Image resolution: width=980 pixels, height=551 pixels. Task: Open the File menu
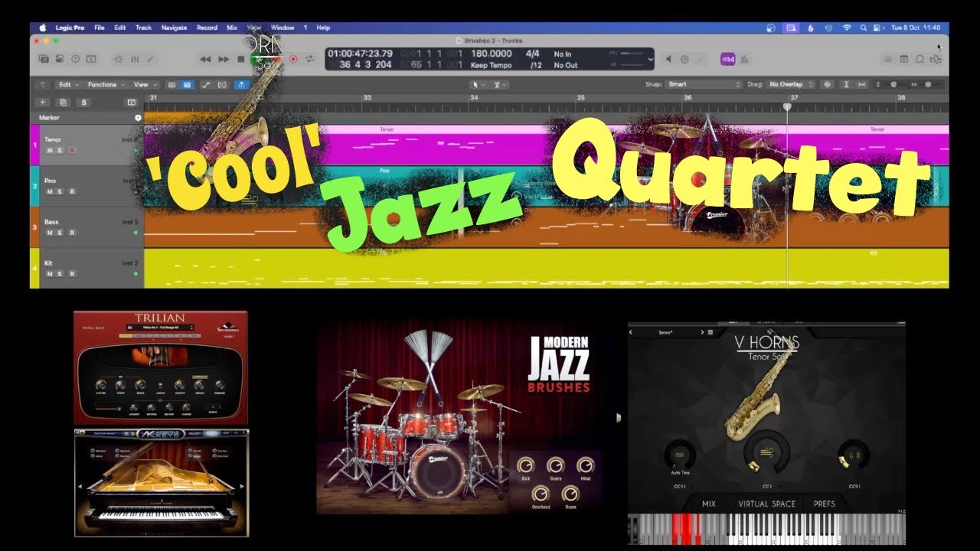point(100,28)
